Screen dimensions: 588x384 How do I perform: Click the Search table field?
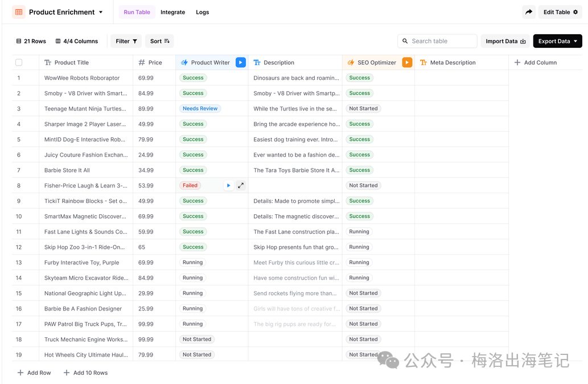tap(437, 41)
